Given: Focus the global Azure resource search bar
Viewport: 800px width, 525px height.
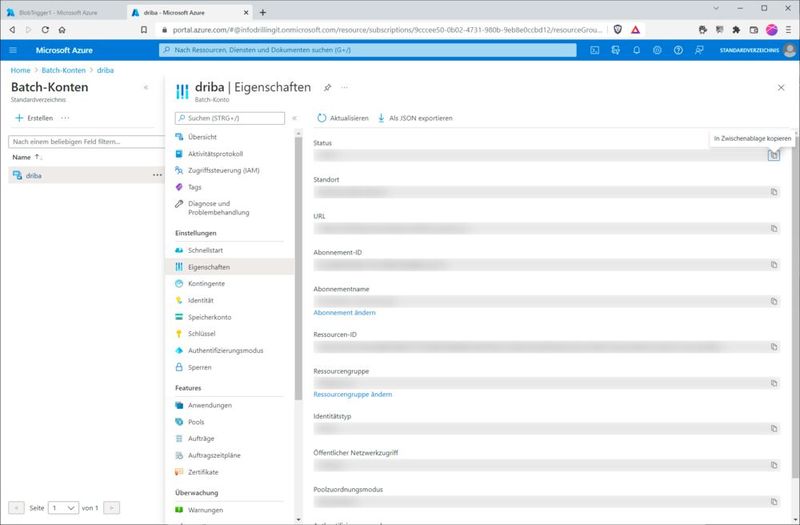Looking at the screenshot, I should coord(367,50).
